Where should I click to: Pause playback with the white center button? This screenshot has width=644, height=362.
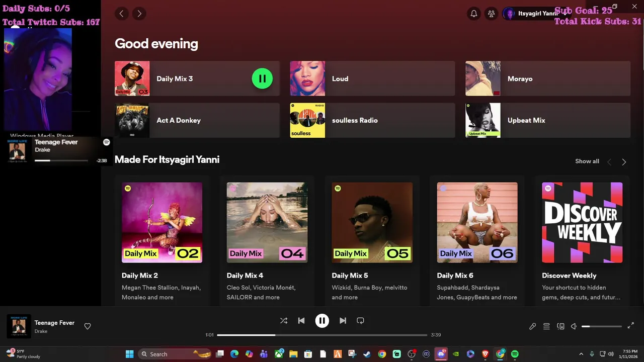[322, 320]
